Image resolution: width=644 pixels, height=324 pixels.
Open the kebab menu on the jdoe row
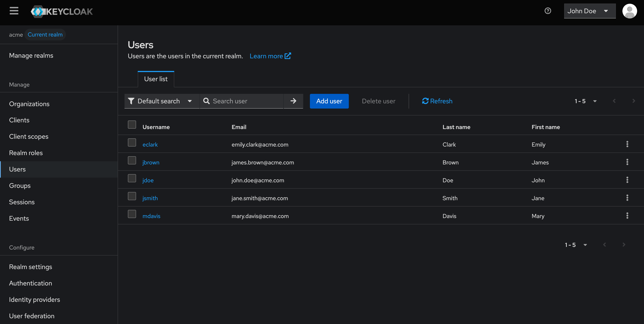(x=627, y=180)
